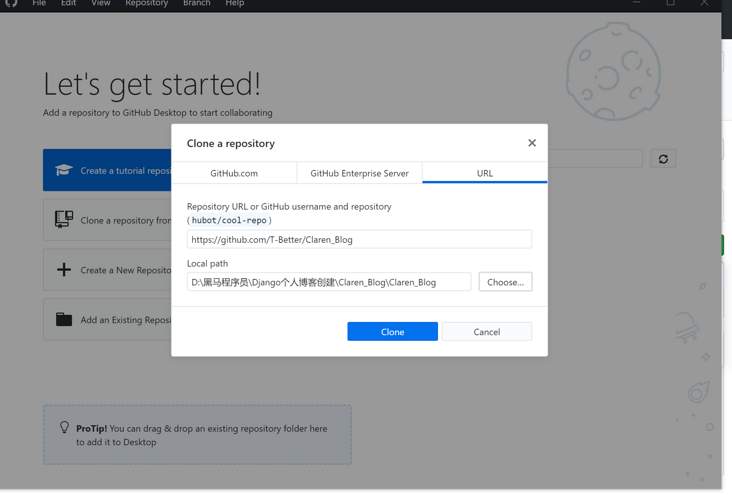Image resolution: width=732 pixels, height=495 pixels.
Task: Switch to the GitHub.com tab
Action: pyautogui.click(x=234, y=173)
